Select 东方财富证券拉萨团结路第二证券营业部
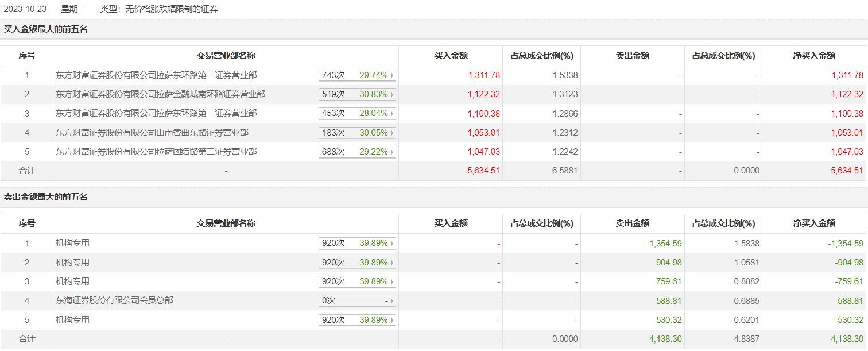This screenshot has width=868, height=351. 156,152
